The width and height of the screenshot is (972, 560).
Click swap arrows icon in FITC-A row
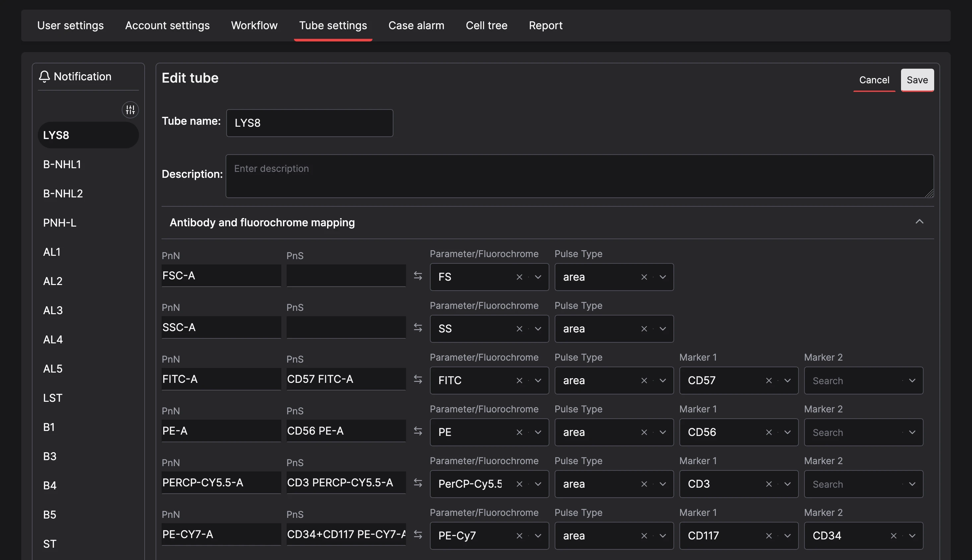click(x=418, y=379)
